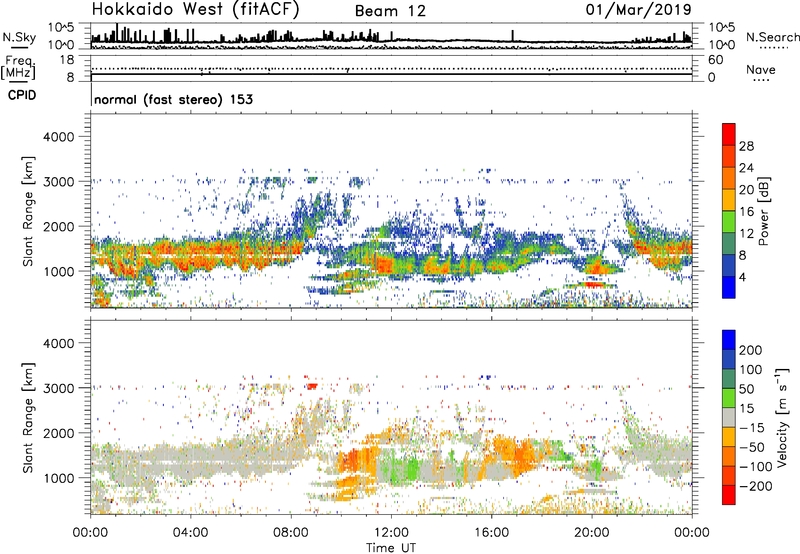
Task: Click 'normal (fast stereo) 153' mode text
Action: point(173,99)
